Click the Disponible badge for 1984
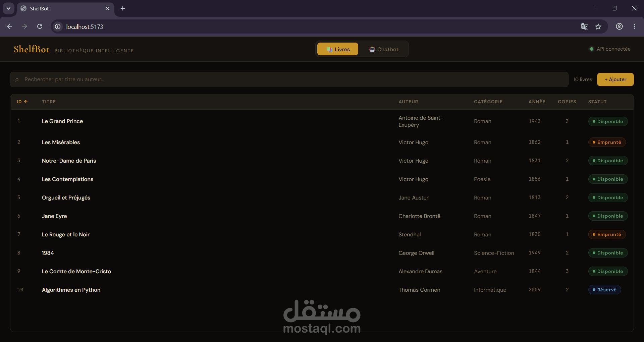Viewport: 644px width, 342px height. (x=608, y=253)
